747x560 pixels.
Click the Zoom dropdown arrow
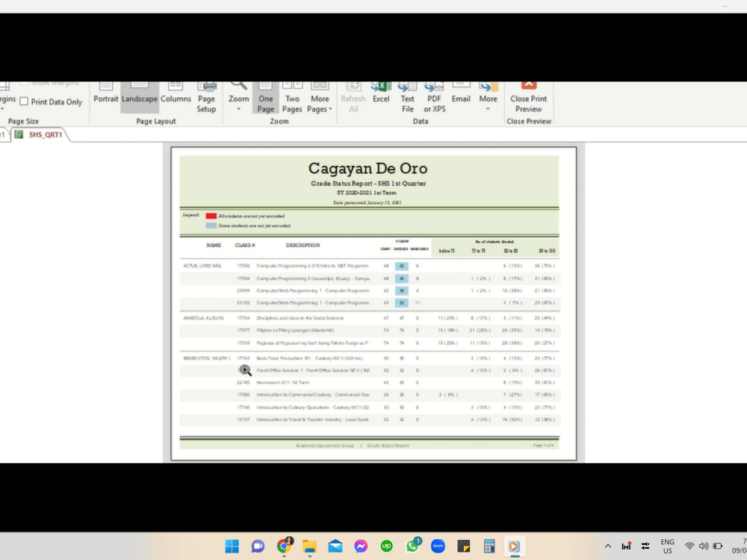239,110
